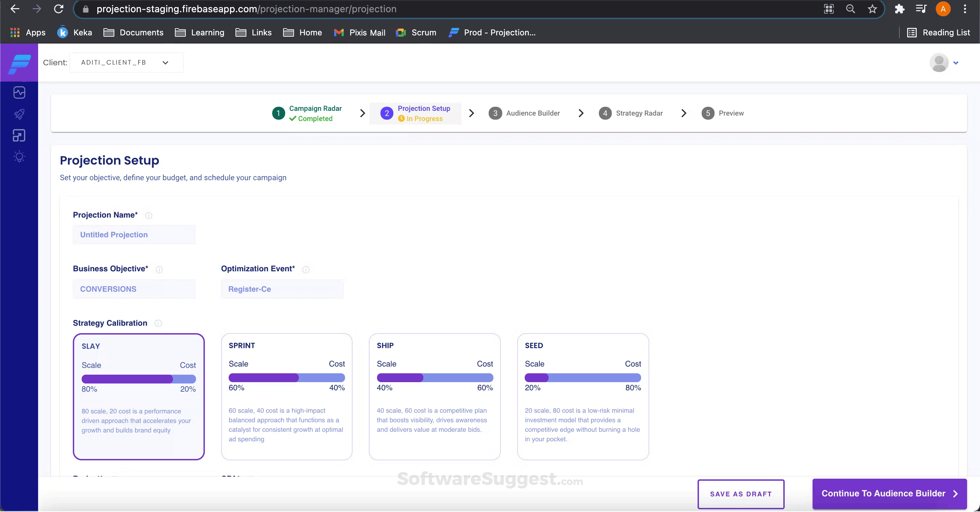The image size is (980, 512).
Task: Open the Business Objective CONVERSIONS dropdown
Action: click(134, 289)
